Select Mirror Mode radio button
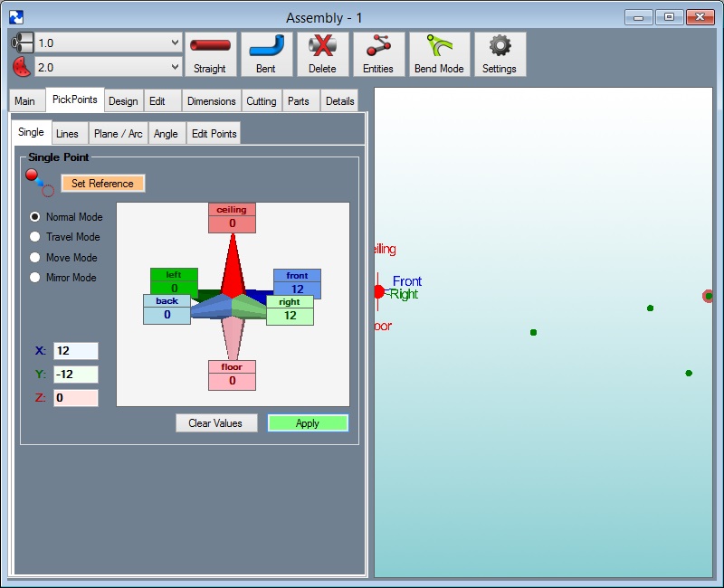Screen dimensions: 724x588 click(34, 278)
